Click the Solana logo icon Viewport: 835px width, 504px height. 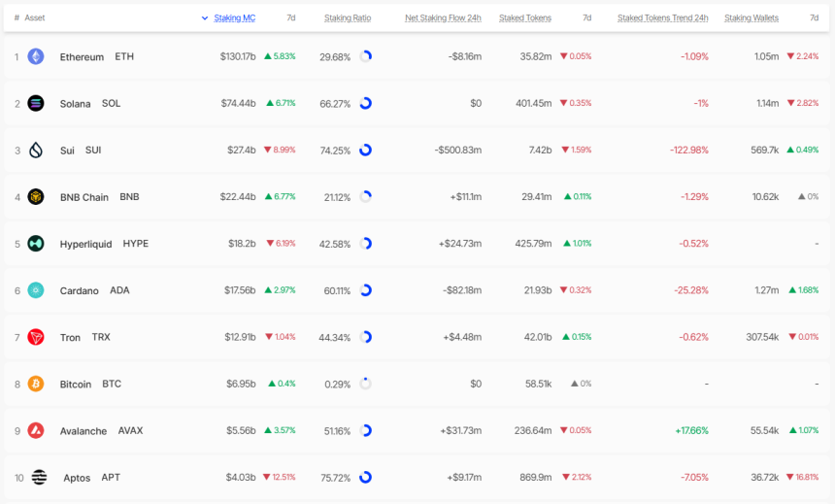(36, 104)
